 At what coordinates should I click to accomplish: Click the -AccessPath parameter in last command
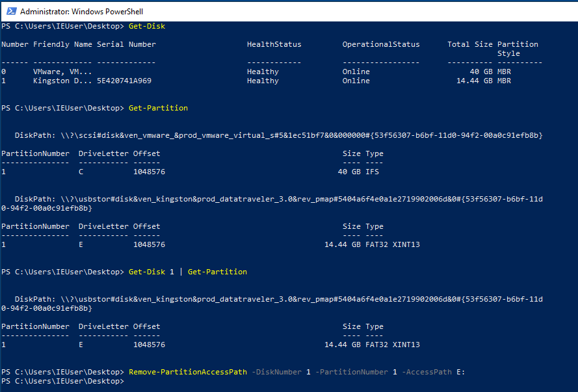tap(425, 372)
